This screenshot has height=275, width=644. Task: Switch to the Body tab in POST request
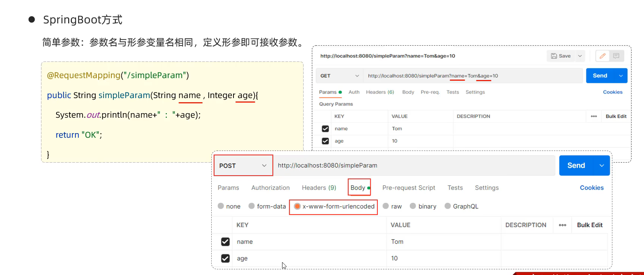[x=358, y=188]
